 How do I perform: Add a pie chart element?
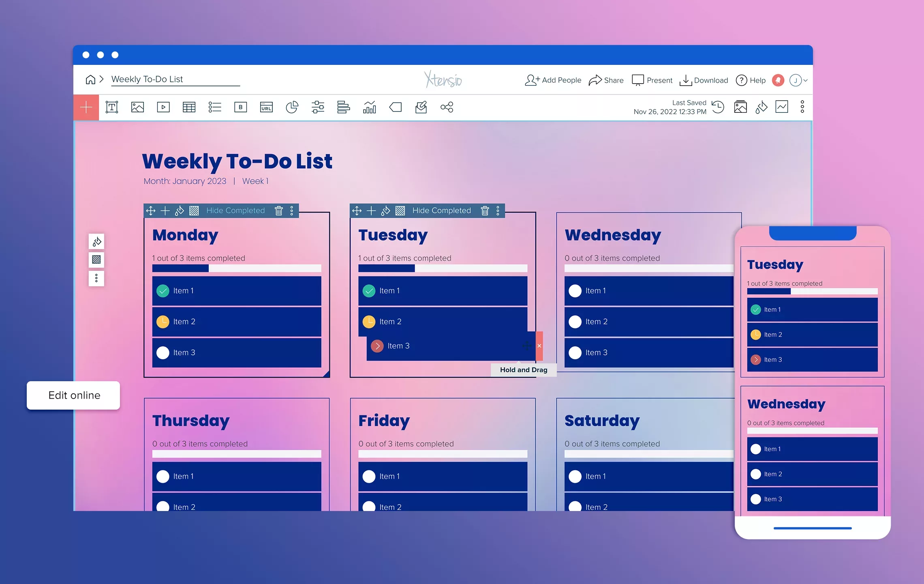click(x=292, y=107)
